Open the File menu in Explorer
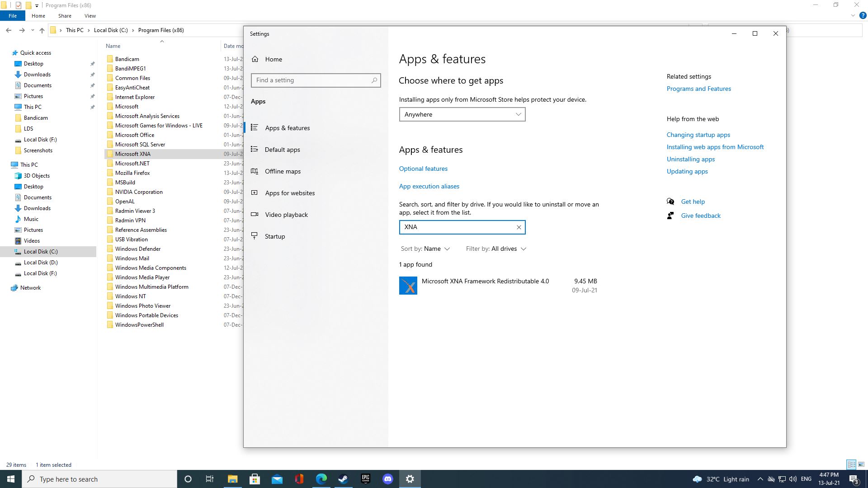This screenshot has height=488, width=868. point(13,16)
